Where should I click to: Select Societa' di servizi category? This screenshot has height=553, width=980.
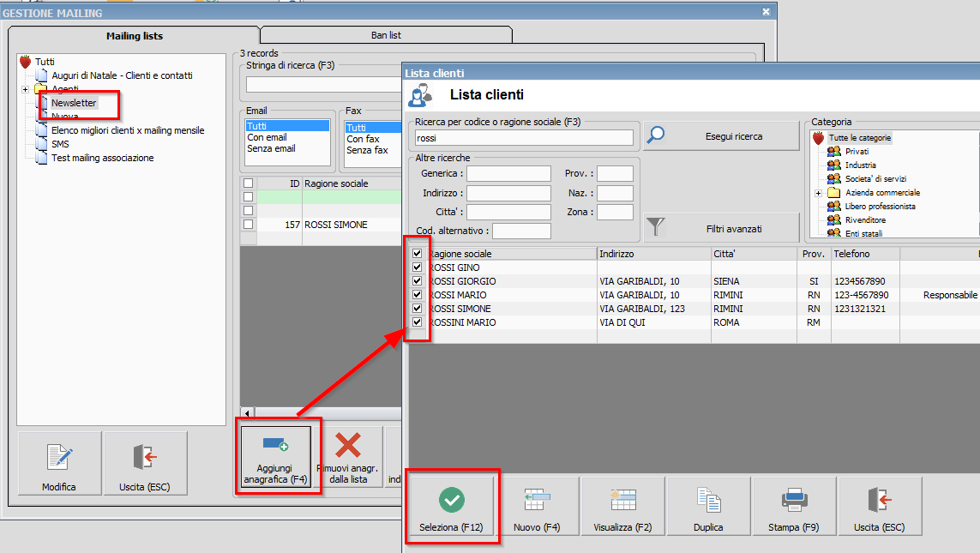875,178
